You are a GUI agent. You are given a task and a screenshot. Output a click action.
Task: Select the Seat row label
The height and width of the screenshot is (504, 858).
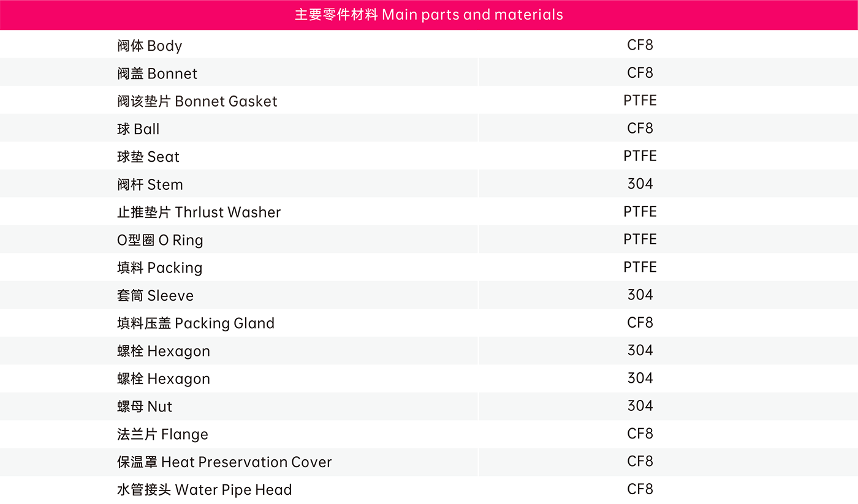point(148,157)
